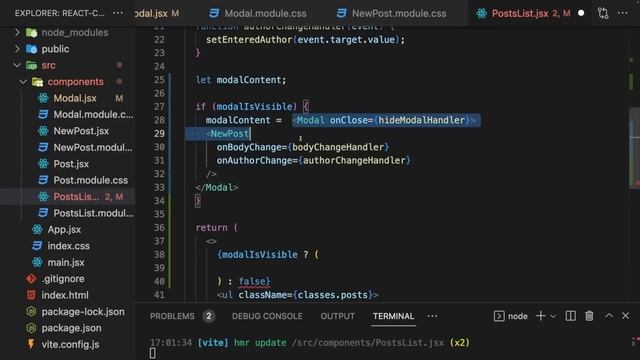Show more panel tabs ellipsis
Viewport: 640px width, 360px height.
click(x=432, y=316)
